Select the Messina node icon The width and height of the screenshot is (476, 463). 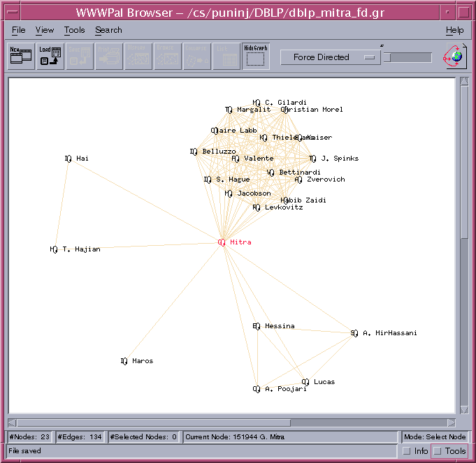(257, 326)
